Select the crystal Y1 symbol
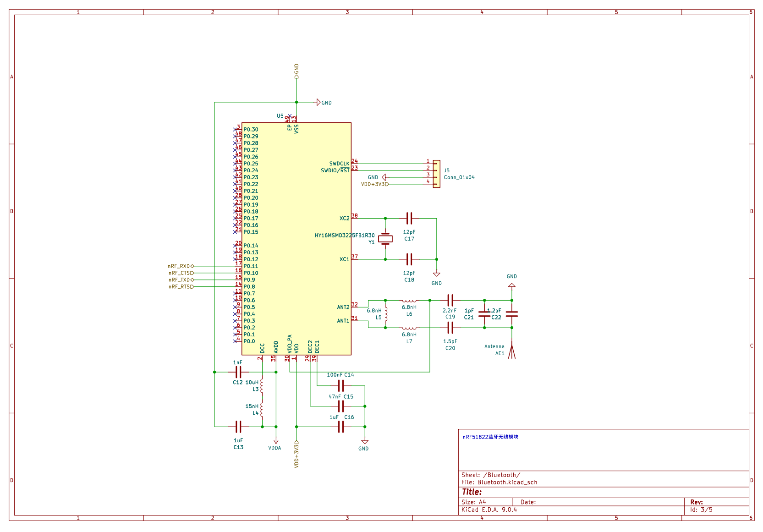 (385, 238)
